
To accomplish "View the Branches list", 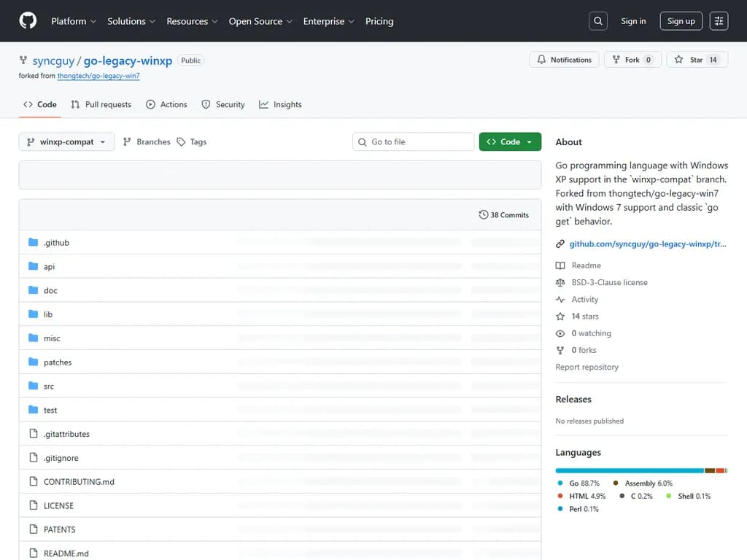I will tap(147, 142).
